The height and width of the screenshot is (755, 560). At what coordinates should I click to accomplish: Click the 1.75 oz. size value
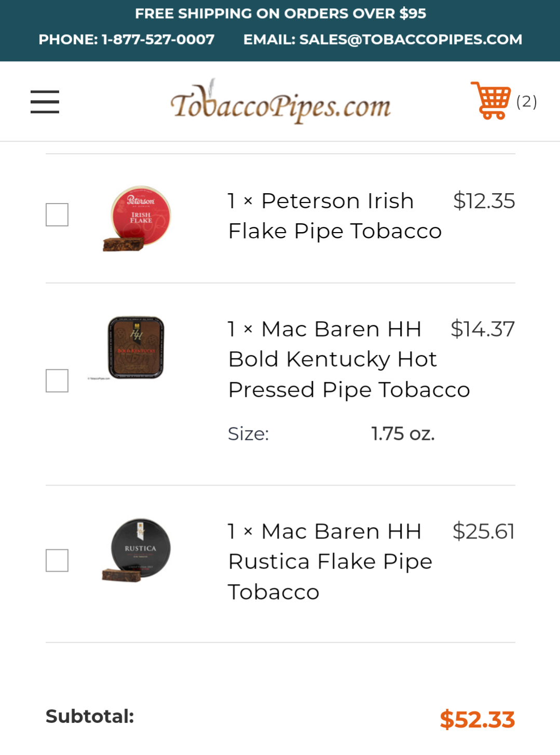tap(403, 434)
